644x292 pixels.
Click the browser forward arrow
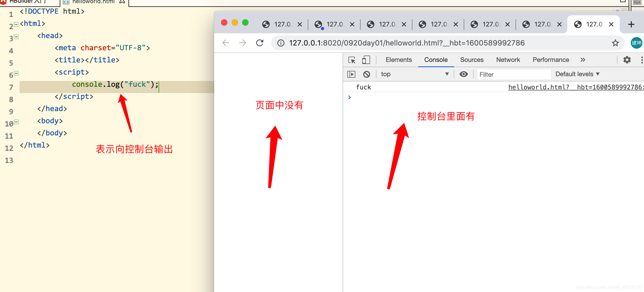tap(242, 43)
